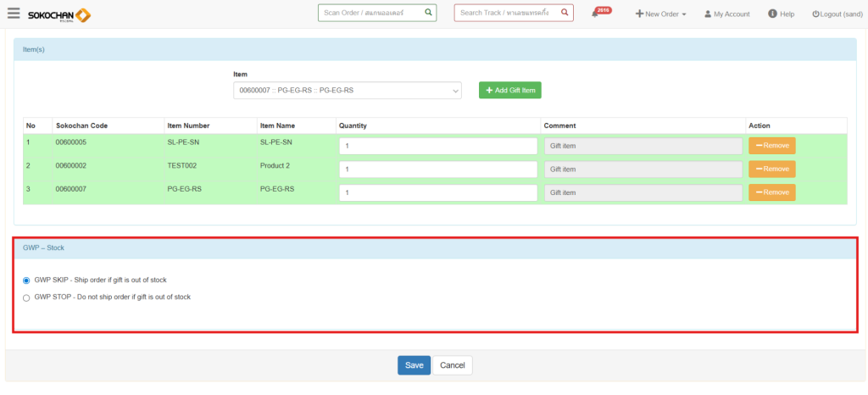
Task: Remove the PG-EG-RS item row
Action: tap(771, 192)
